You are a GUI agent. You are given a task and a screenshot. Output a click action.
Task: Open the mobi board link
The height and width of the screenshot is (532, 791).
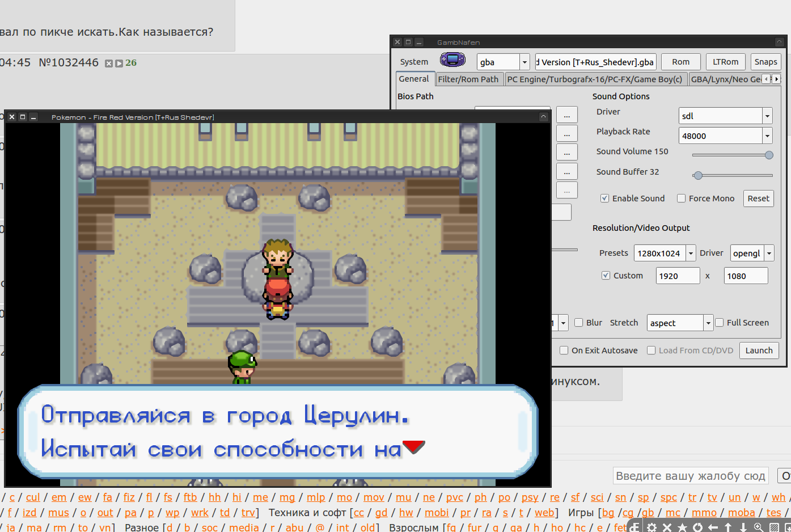click(x=437, y=513)
